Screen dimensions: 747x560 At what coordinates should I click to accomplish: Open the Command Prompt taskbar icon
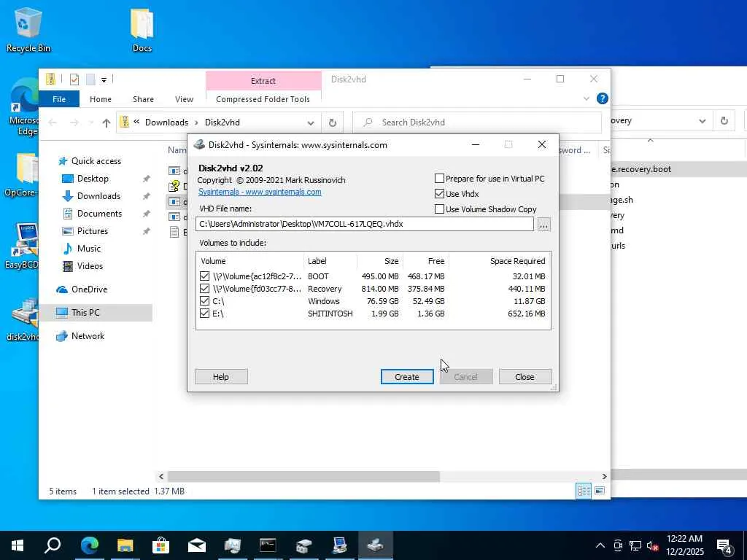[268, 545]
